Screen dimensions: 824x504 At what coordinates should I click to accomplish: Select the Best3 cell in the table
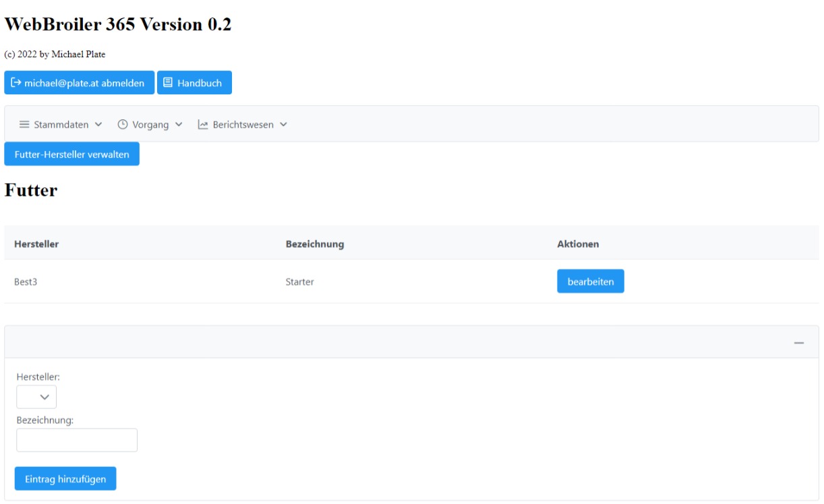26,282
